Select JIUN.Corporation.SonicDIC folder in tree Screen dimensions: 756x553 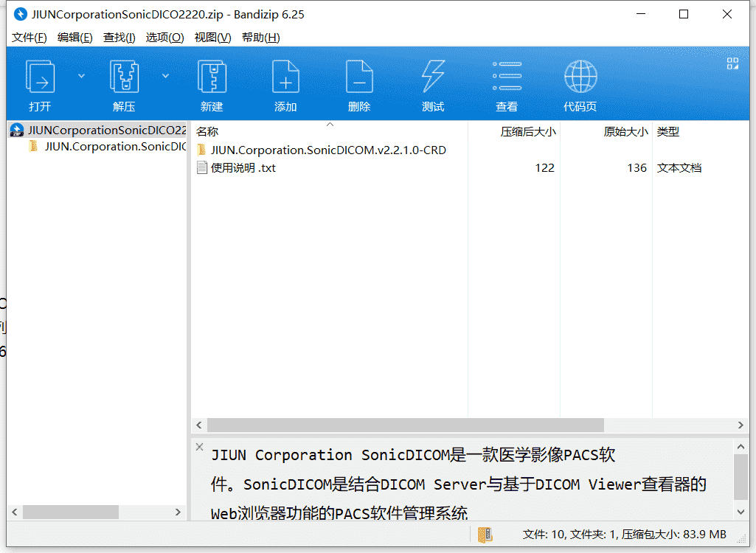pos(107,147)
